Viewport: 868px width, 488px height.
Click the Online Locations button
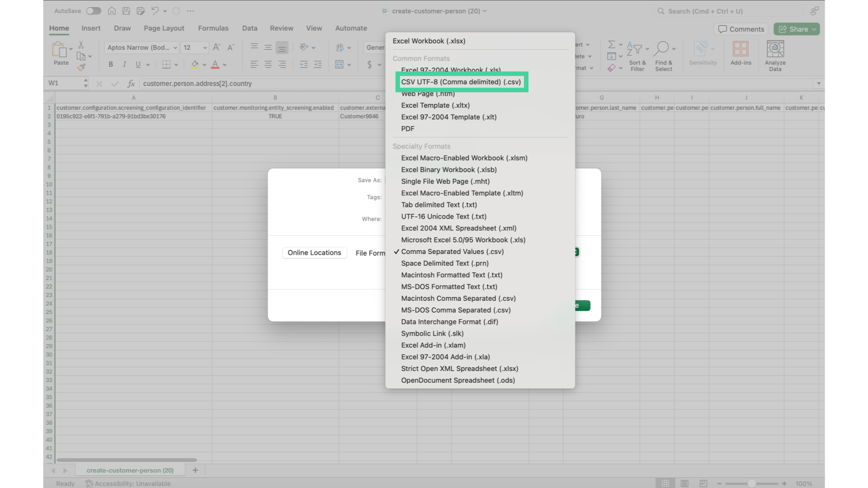pos(314,253)
